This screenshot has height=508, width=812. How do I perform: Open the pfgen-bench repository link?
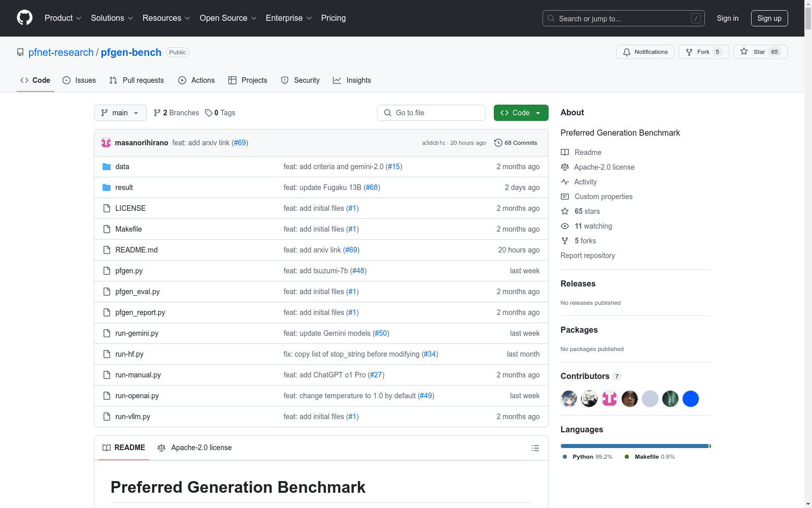[x=131, y=52]
